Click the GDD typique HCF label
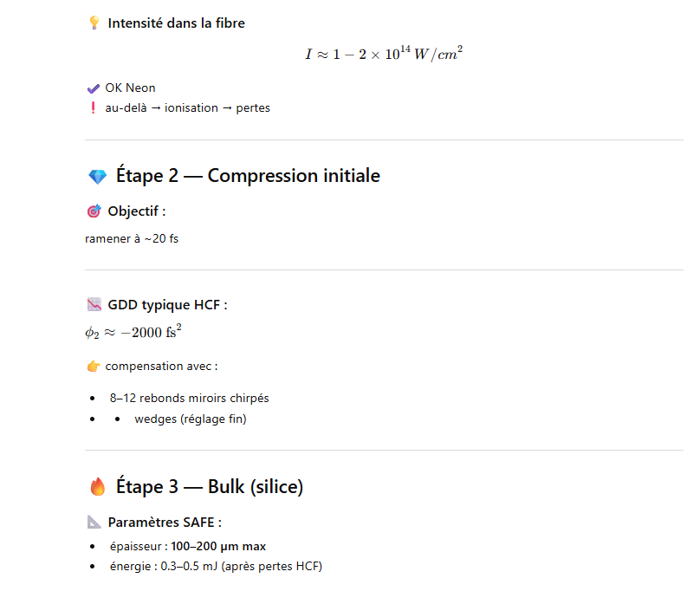This screenshot has width=700, height=591. [167, 304]
